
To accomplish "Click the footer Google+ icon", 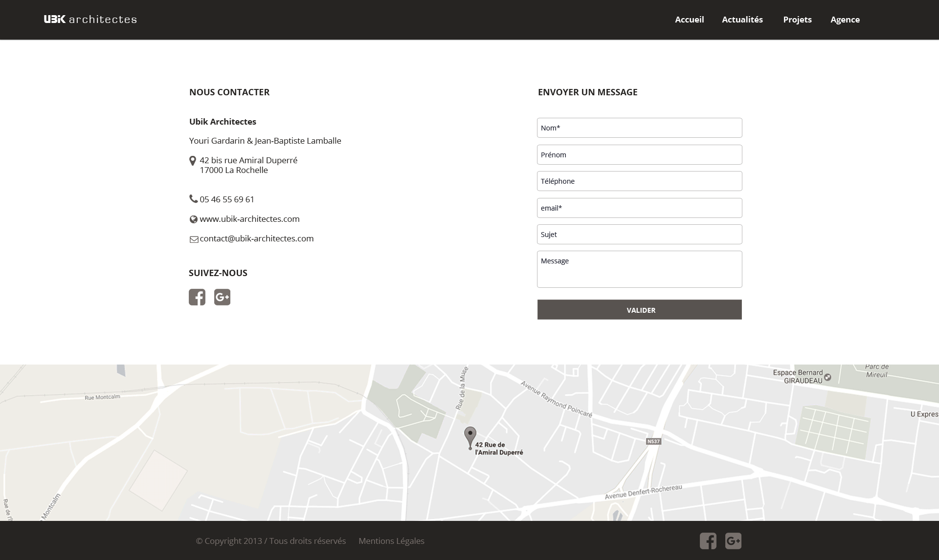I will 733,541.
